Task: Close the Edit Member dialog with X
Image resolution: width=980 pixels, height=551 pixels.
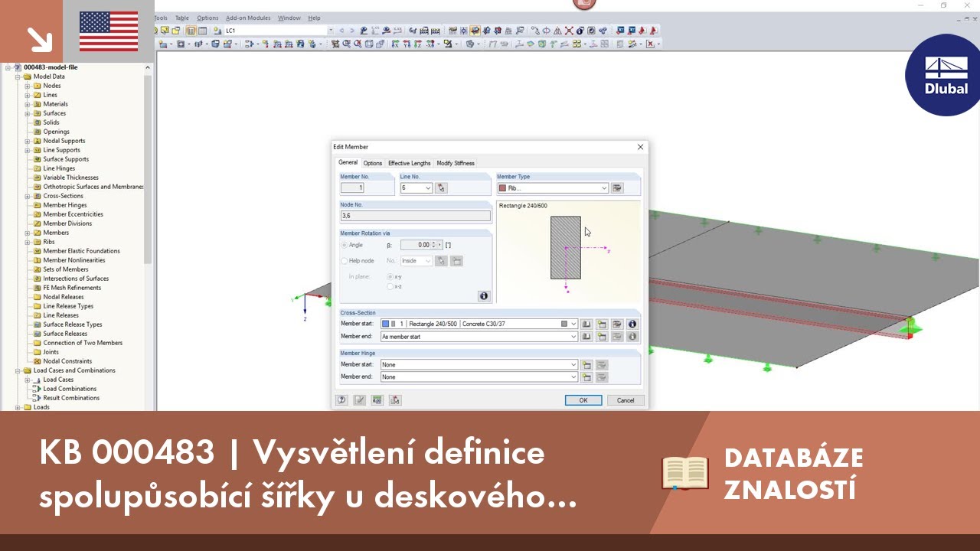Action: coord(641,147)
